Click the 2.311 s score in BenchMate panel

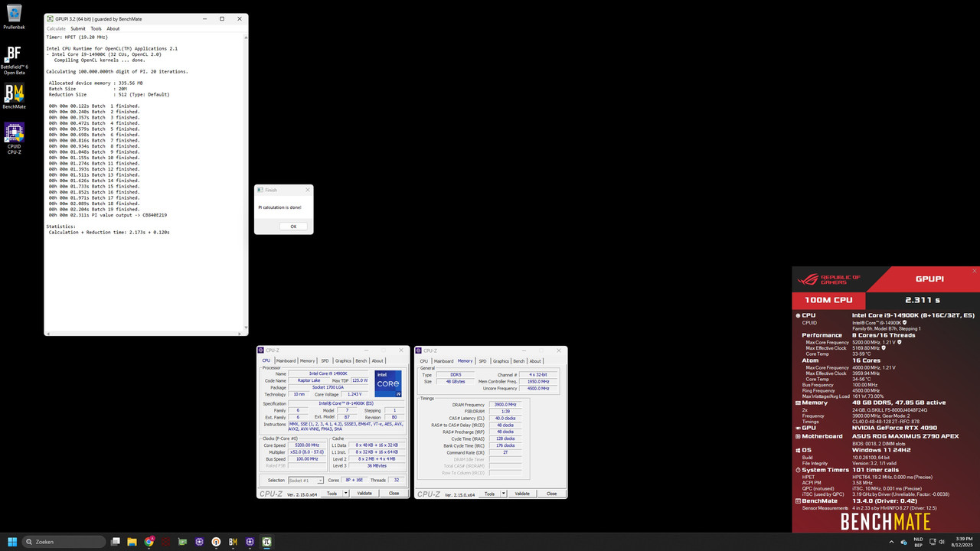923,301
